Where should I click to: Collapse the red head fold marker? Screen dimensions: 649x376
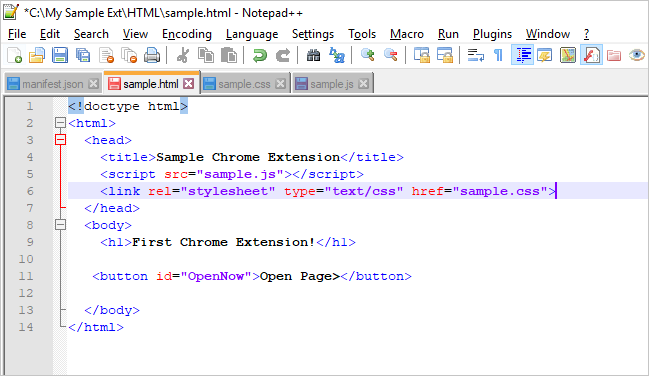click(x=60, y=140)
